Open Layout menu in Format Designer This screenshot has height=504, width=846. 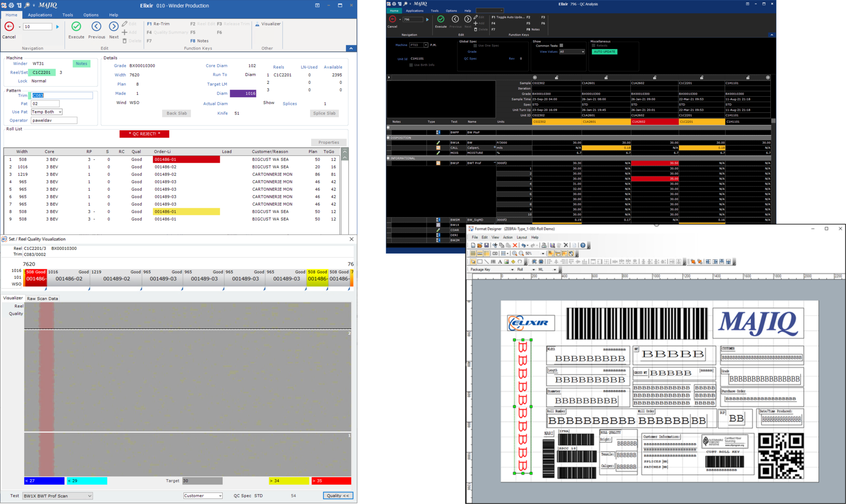point(522,238)
